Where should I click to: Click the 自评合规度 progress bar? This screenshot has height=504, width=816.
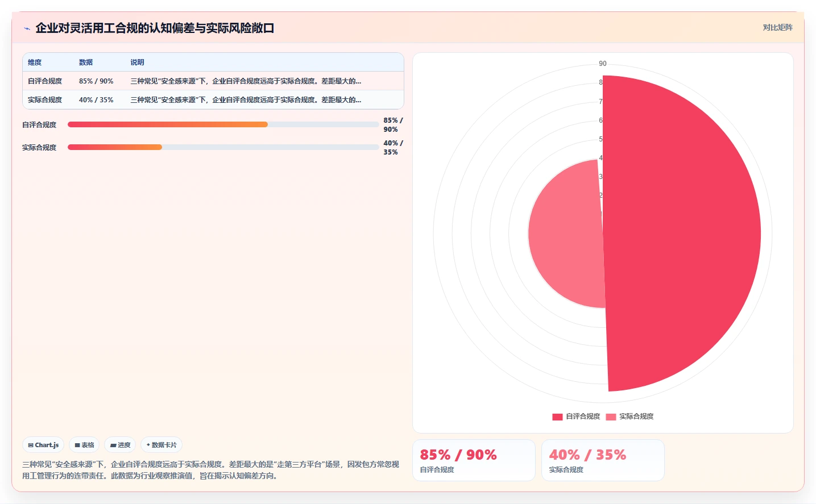(x=223, y=124)
